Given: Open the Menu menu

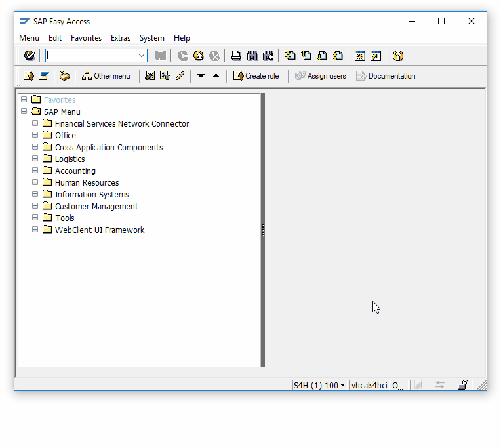Looking at the screenshot, I should pyautogui.click(x=29, y=38).
